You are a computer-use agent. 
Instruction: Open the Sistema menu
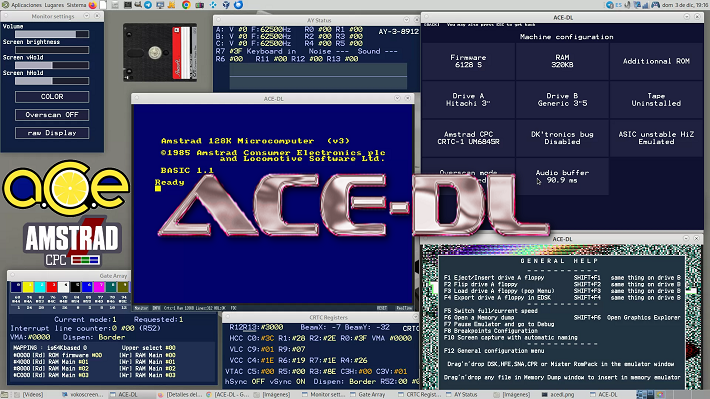(x=76, y=5)
